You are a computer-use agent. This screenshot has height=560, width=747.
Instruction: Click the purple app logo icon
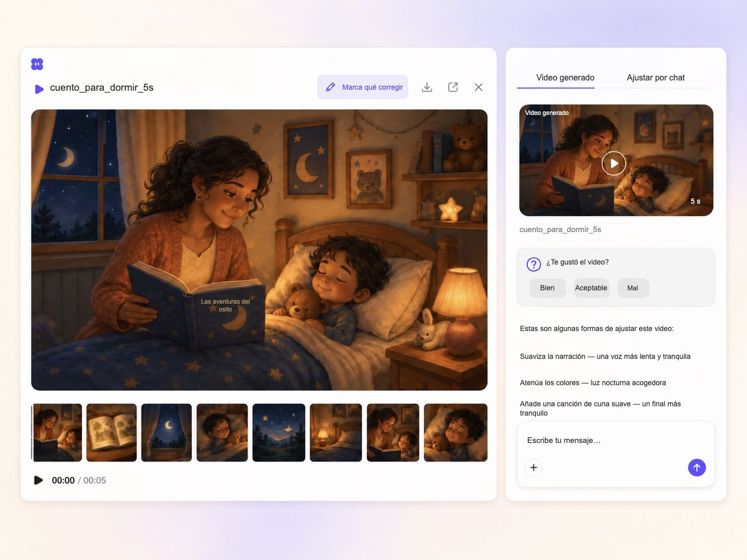pos(37,64)
